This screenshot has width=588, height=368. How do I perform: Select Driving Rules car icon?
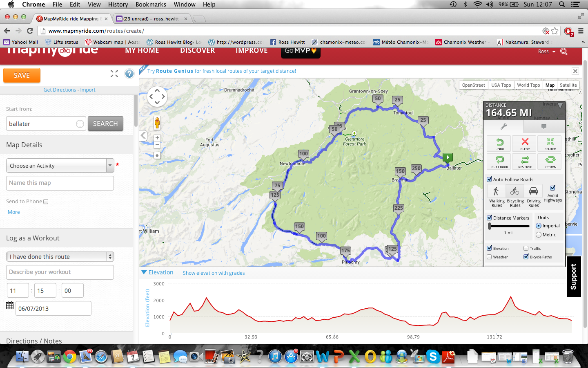(x=533, y=191)
